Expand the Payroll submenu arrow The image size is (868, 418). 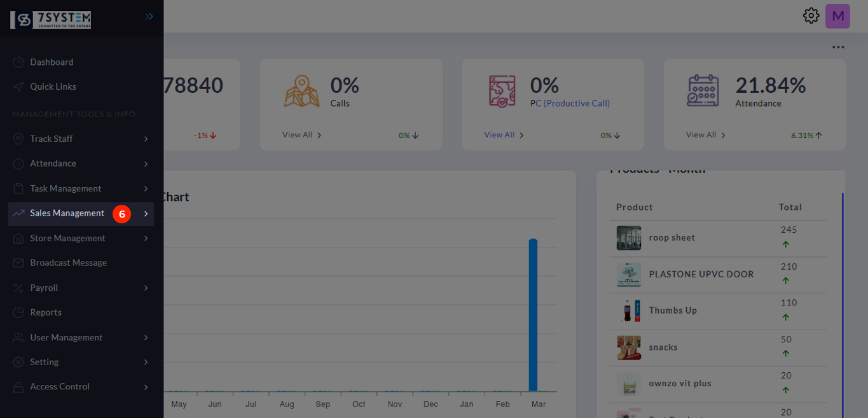146,288
